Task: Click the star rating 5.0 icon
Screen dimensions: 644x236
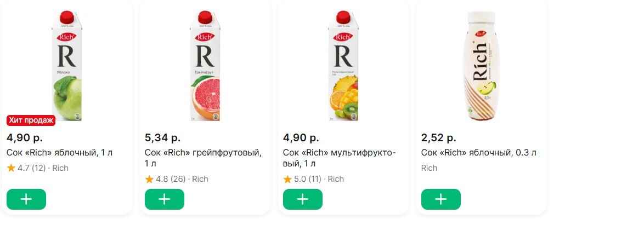Action: (x=287, y=179)
